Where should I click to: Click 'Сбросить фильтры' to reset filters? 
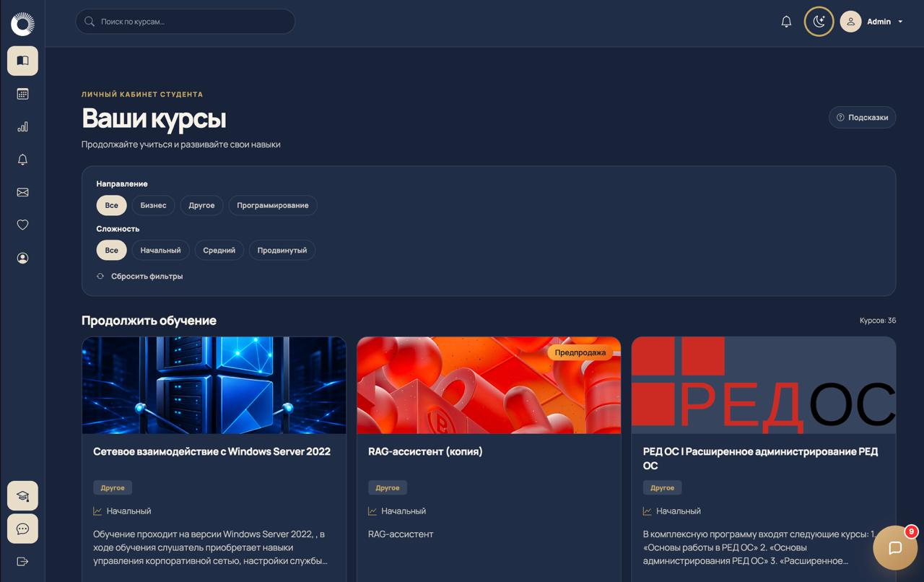(140, 276)
